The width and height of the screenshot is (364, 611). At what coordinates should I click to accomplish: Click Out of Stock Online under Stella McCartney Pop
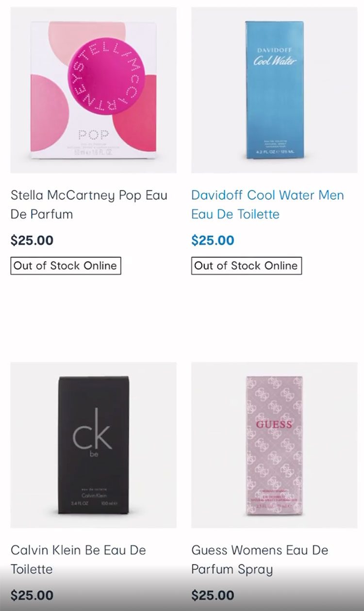click(66, 266)
